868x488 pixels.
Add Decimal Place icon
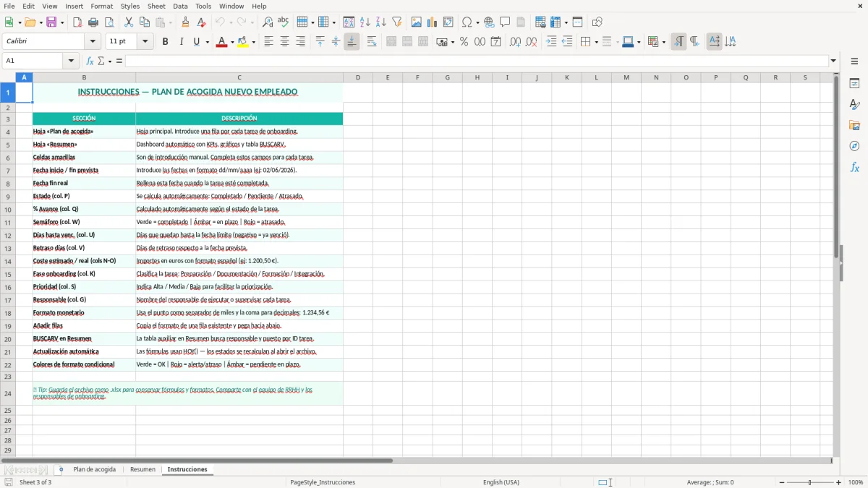pyautogui.click(x=516, y=42)
